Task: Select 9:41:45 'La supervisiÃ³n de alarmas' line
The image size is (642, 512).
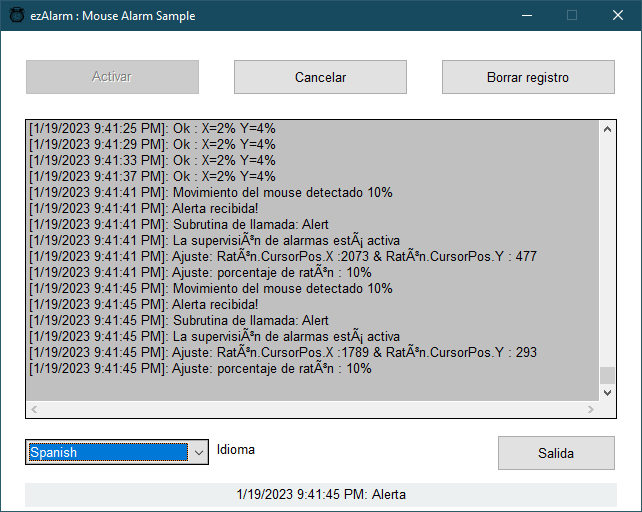Action: click(214, 336)
